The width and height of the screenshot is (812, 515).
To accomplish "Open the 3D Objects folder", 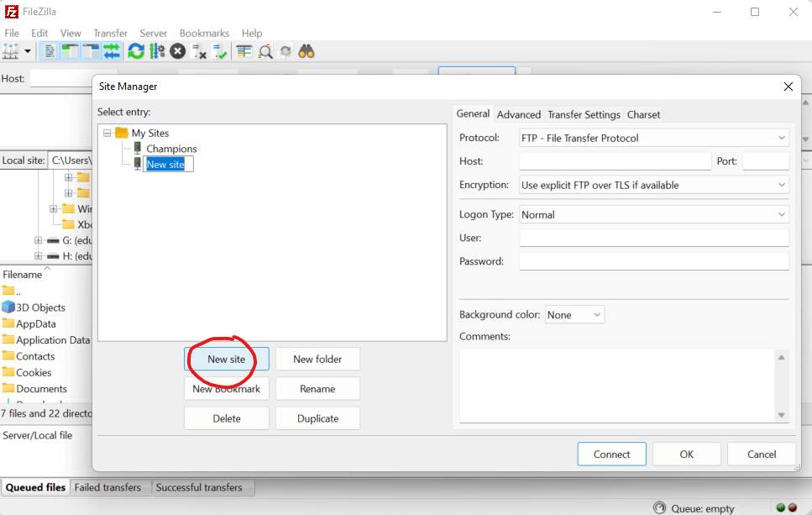I will tap(34, 307).
